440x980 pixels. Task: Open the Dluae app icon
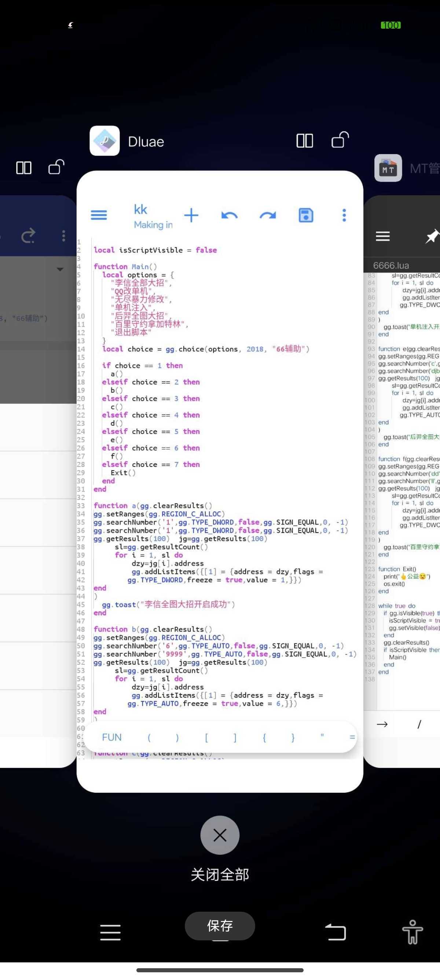pyautogui.click(x=104, y=141)
